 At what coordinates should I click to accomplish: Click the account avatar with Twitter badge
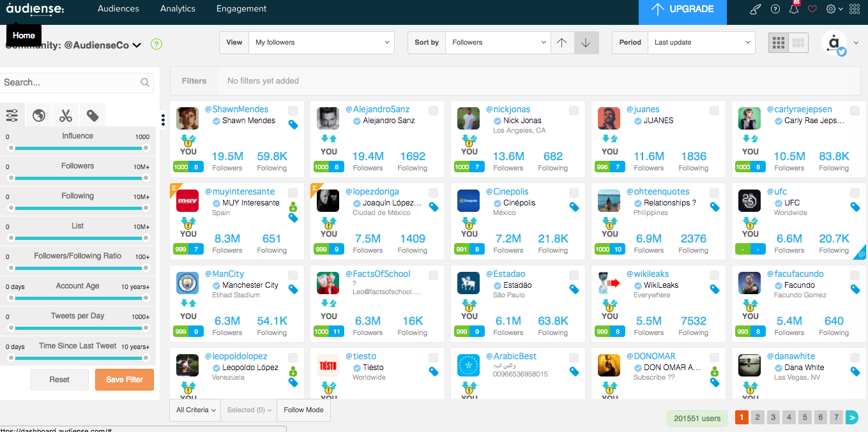(x=834, y=43)
